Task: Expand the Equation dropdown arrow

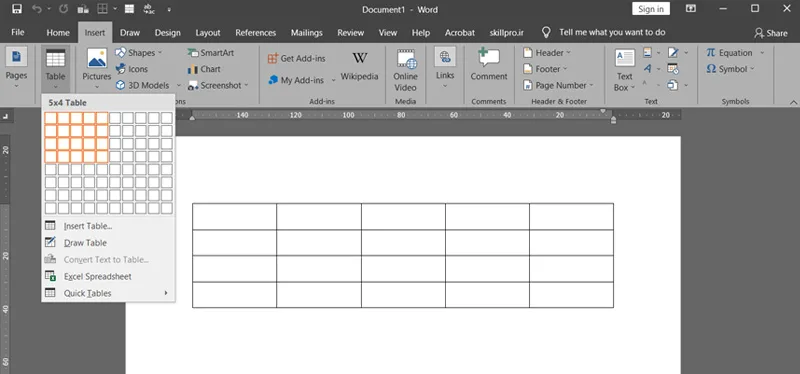Action: click(762, 53)
